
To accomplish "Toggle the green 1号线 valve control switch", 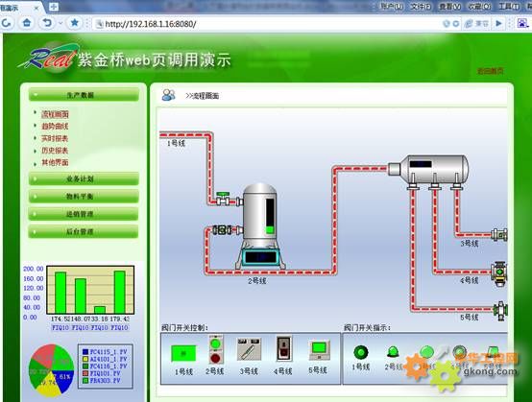I will tap(183, 354).
